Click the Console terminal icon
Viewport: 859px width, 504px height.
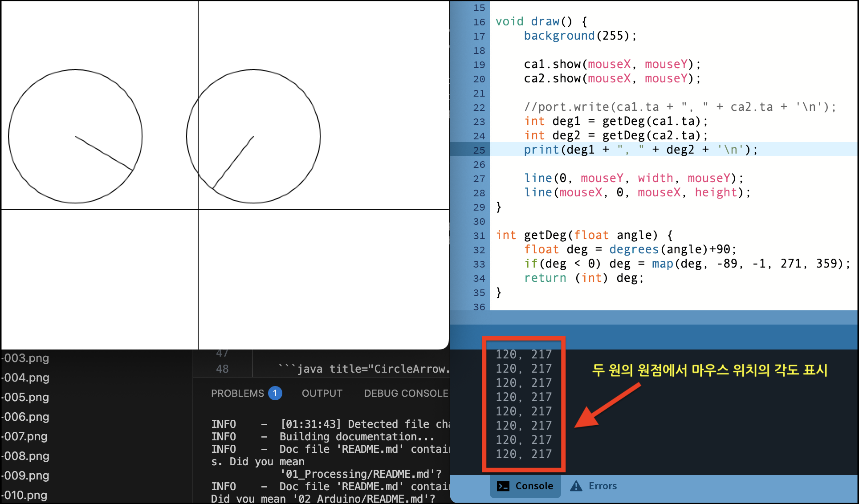503,486
